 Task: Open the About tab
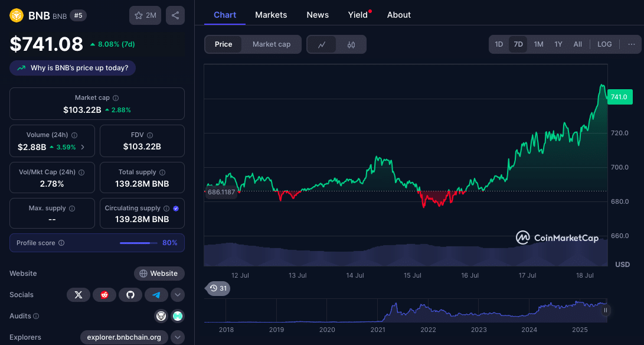(x=399, y=15)
